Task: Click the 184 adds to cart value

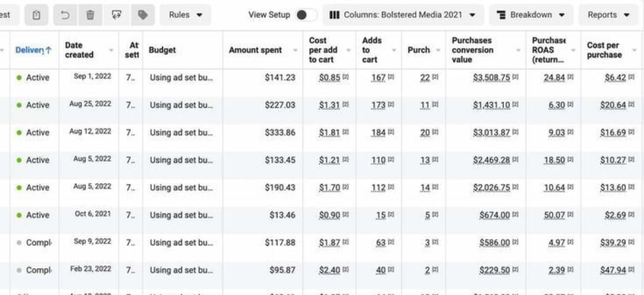Action: (x=378, y=133)
